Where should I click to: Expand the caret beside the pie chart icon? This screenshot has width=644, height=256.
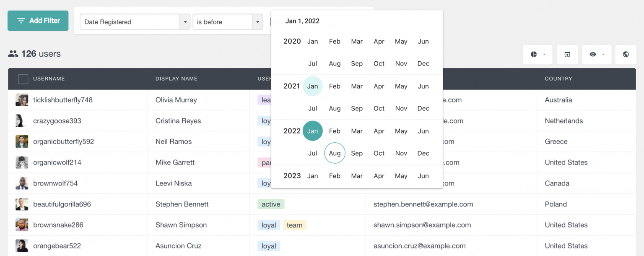click(543, 55)
